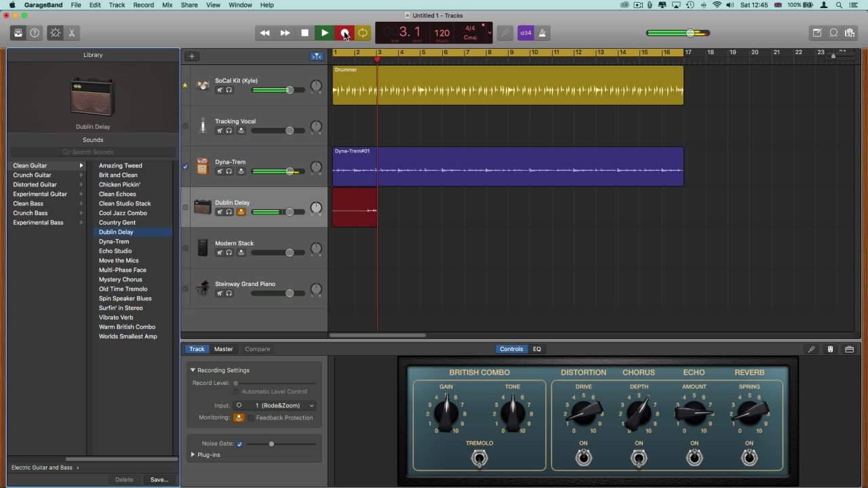Expand the Plug-ins section
The image size is (868, 488).
[193, 455]
